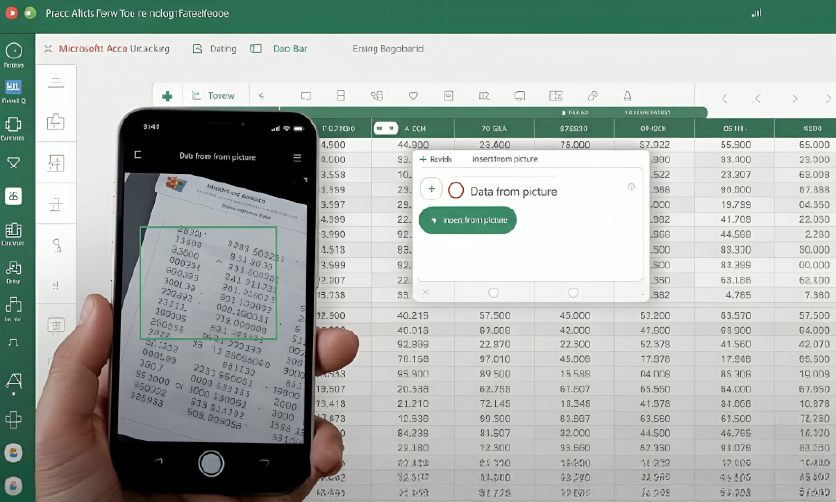Click the 57.500 cell in the spreadsheet
836x502 pixels.
click(494, 315)
